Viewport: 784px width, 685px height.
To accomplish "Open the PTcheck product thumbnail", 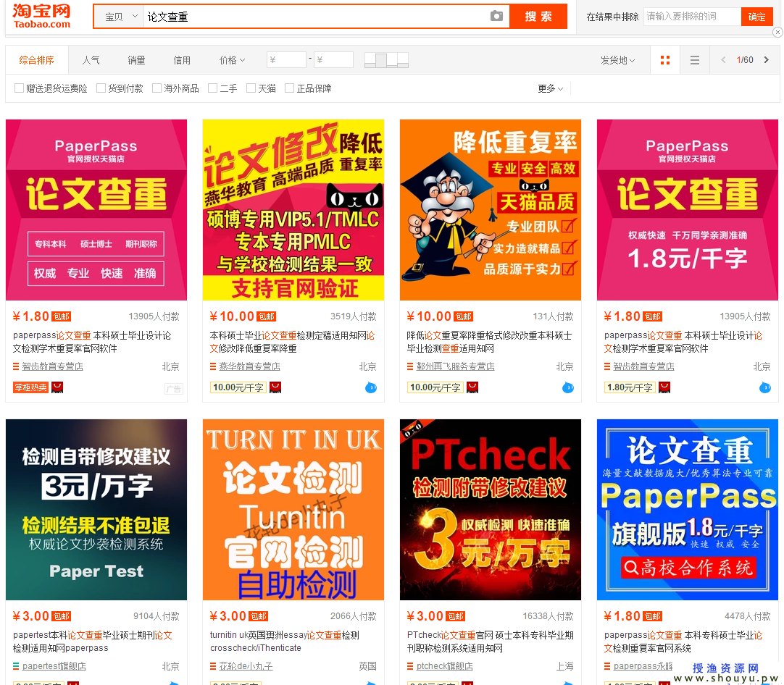I will [x=490, y=510].
